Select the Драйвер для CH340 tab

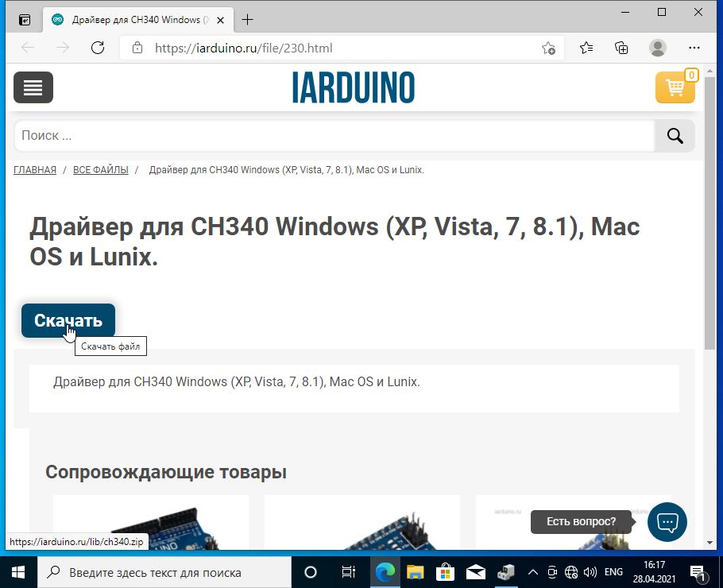(x=138, y=20)
